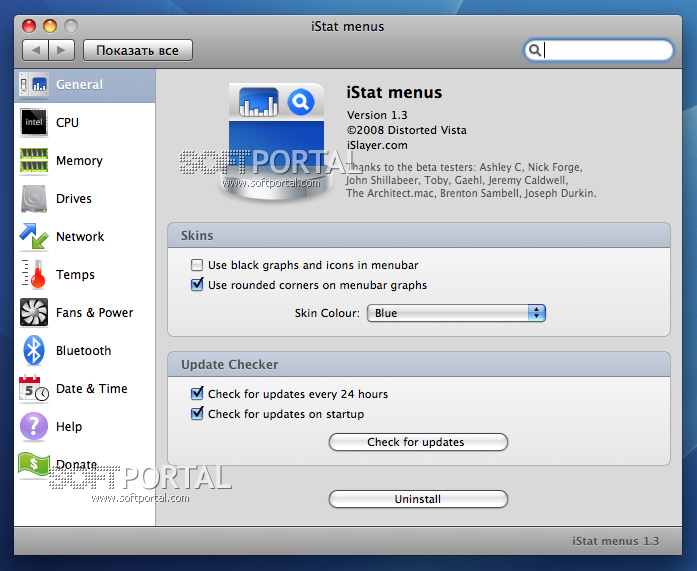Click the Skin Colour: label

click(327, 313)
